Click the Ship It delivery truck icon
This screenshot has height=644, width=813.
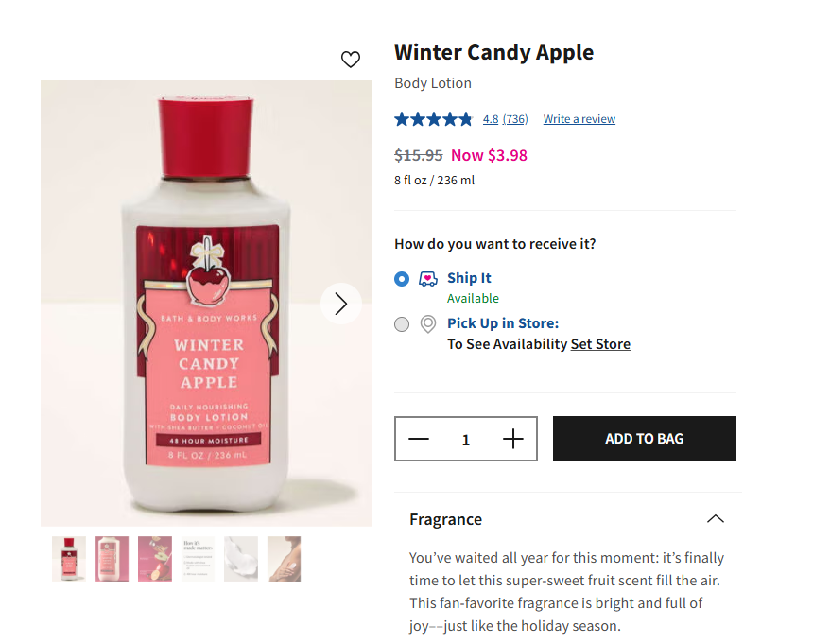coord(428,278)
